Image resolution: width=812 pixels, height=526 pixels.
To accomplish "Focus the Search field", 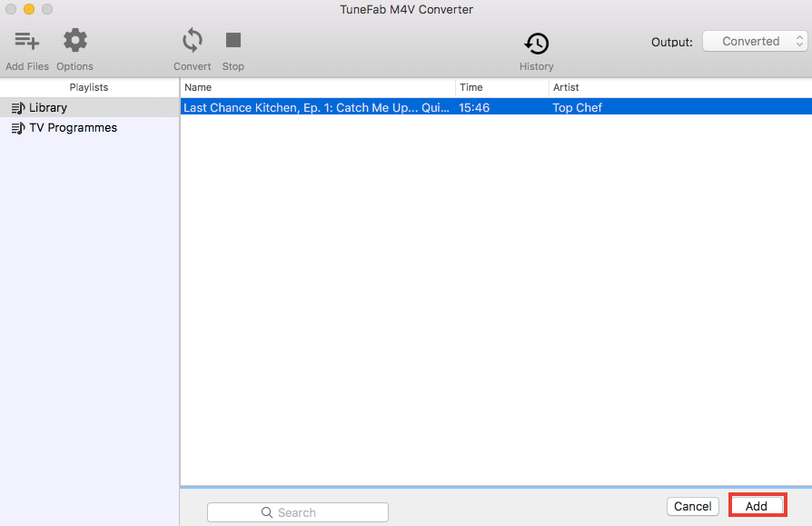I will point(298,512).
